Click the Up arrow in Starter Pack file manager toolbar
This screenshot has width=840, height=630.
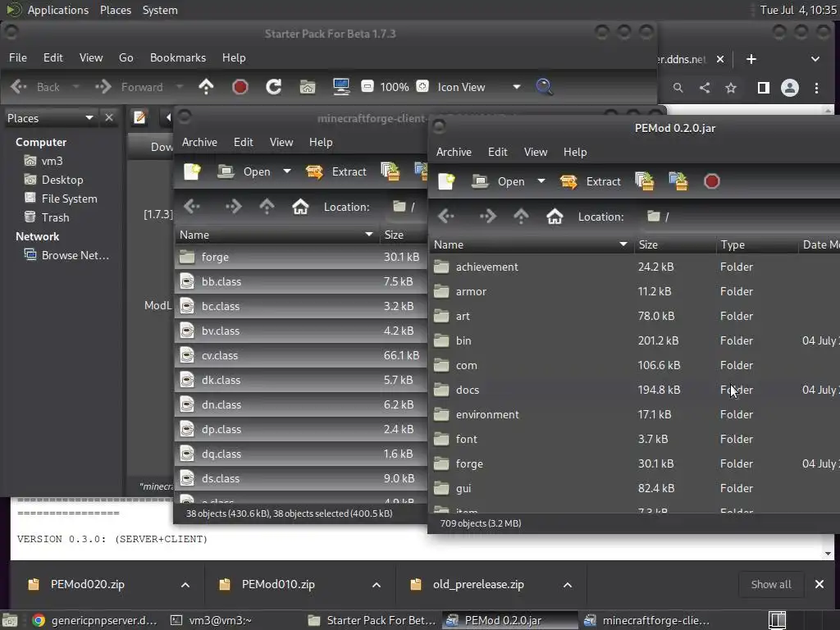(x=206, y=87)
